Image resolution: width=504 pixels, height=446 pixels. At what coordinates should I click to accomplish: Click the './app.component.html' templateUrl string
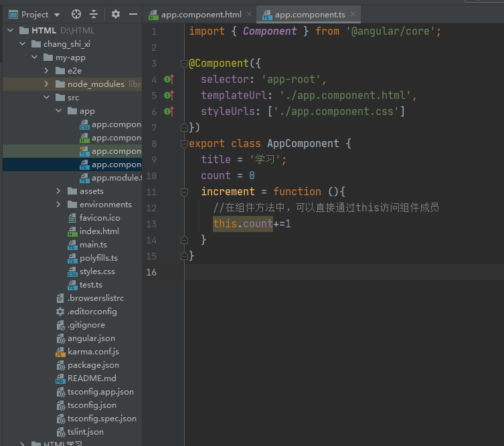(345, 96)
